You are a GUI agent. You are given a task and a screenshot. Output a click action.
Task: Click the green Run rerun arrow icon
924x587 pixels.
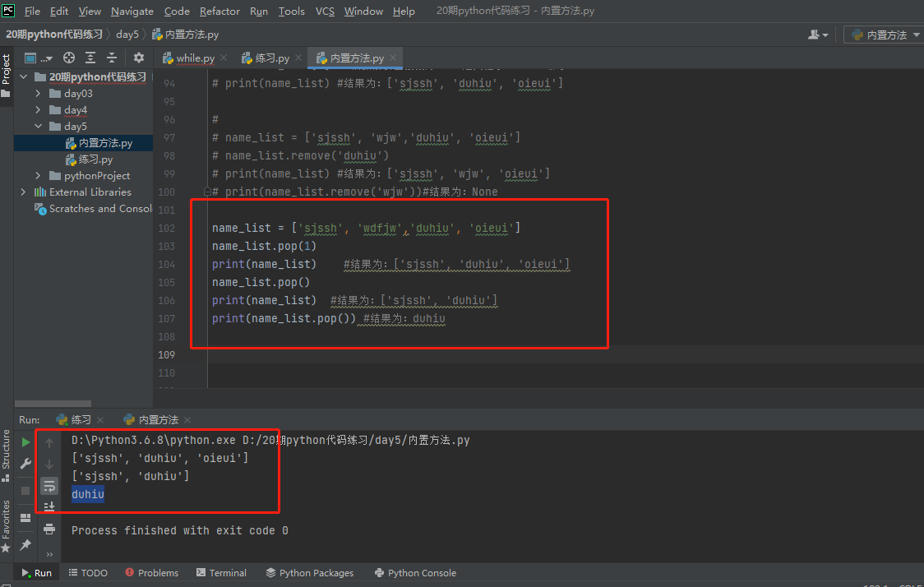pos(25,442)
